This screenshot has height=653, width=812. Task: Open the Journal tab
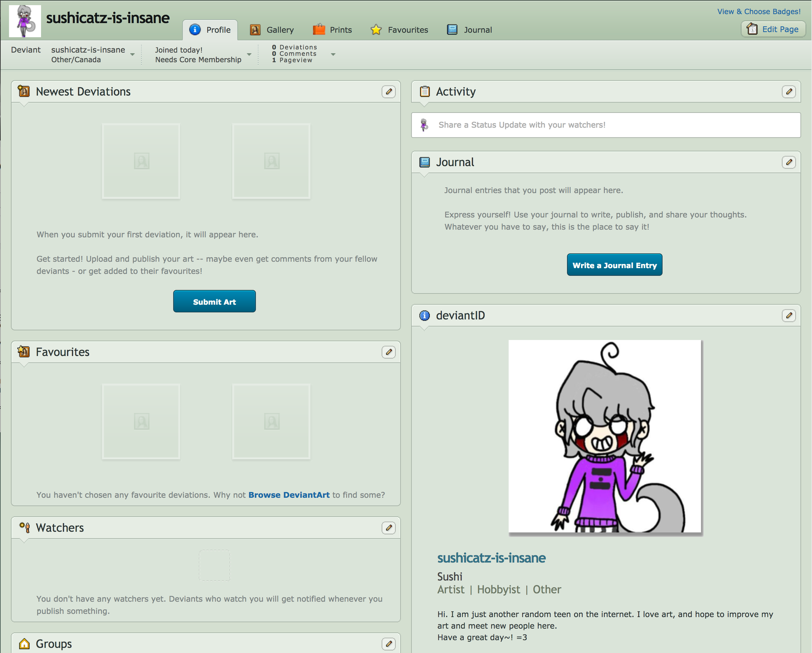(x=469, y=30)
